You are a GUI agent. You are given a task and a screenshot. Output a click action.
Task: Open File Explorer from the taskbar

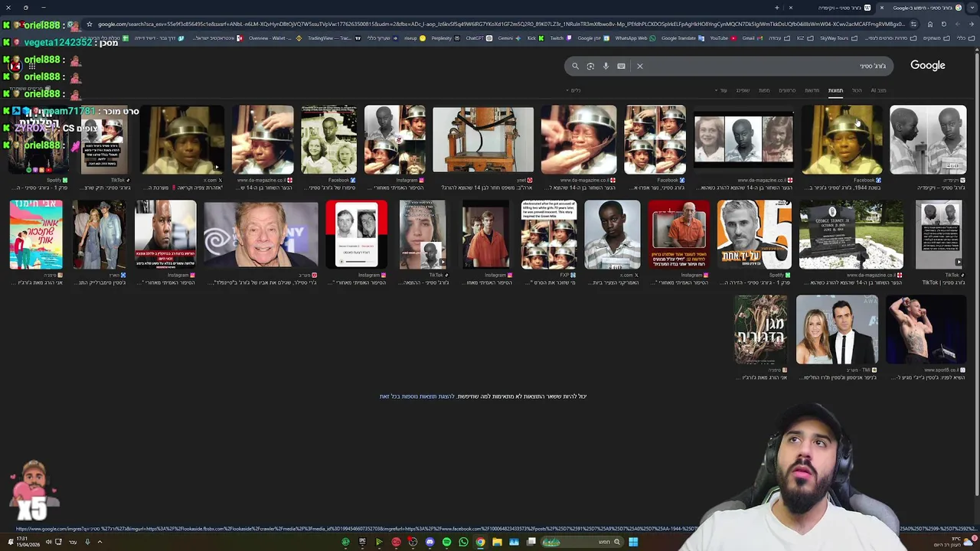coord(497,542)
